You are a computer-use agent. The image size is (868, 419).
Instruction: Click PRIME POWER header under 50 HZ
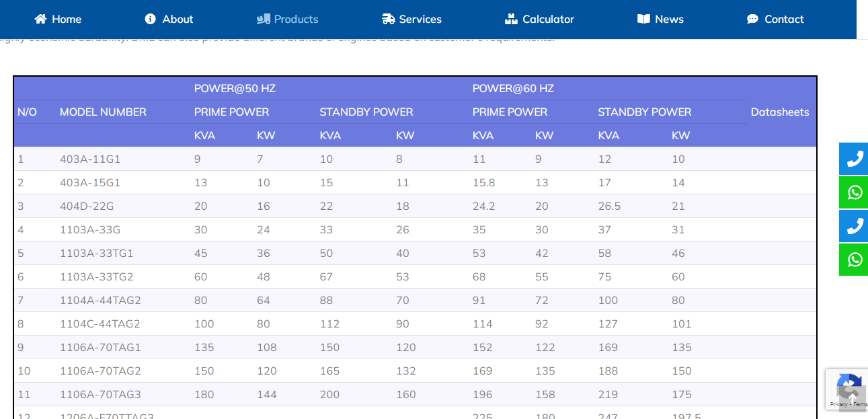coord(231,112)
